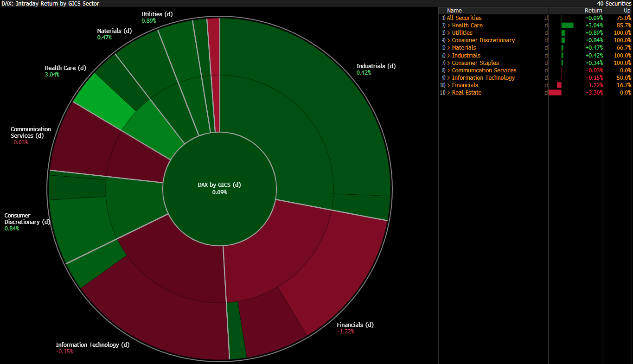Expand the Financials row chevron
Image resolution: width=633 pixels, height=364 pixels.
point(448,85)
